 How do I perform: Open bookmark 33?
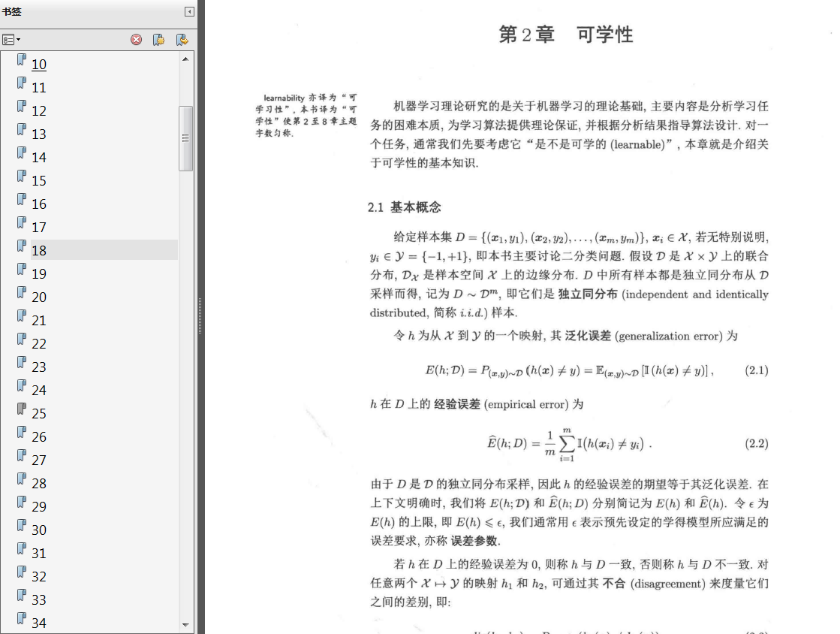click(38, 599)
